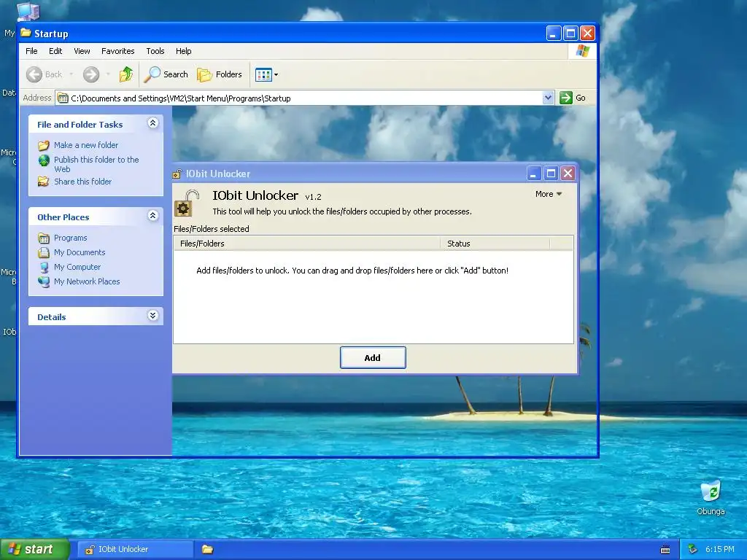Open the File menu in Startup window
Image resolution: width=747 pixels, height=560 pixels.
coord(31,51)
